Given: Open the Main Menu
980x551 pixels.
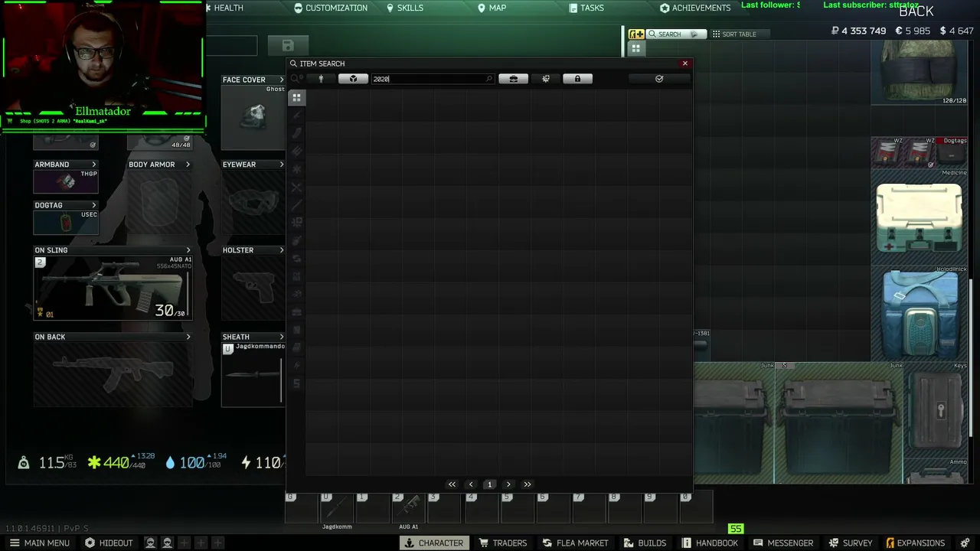Looking at the screenshot, I should (38, 543).
